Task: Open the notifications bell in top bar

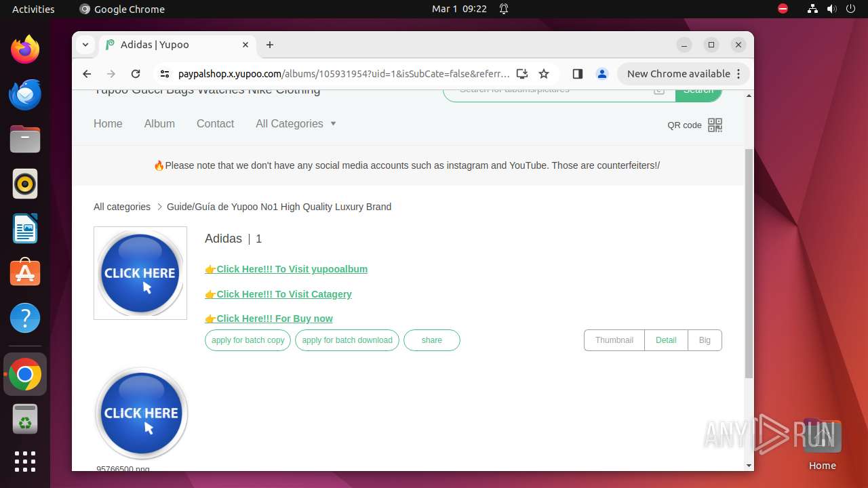Action: coord(504,9)
